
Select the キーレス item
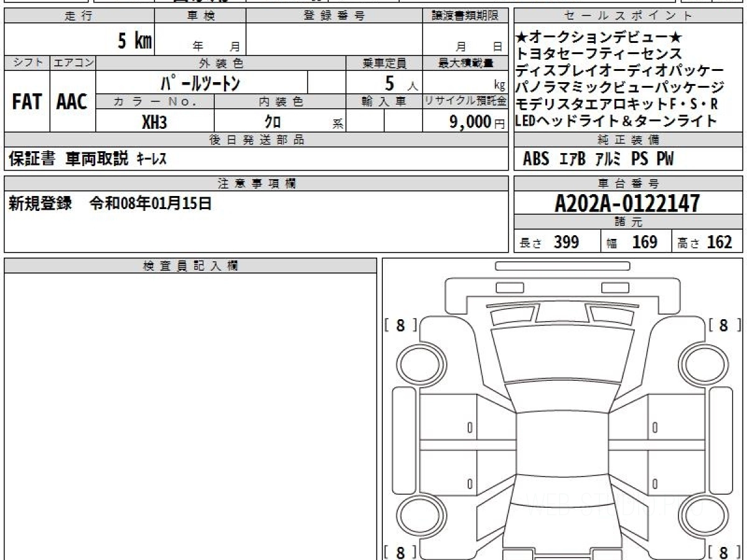point(151,160)
